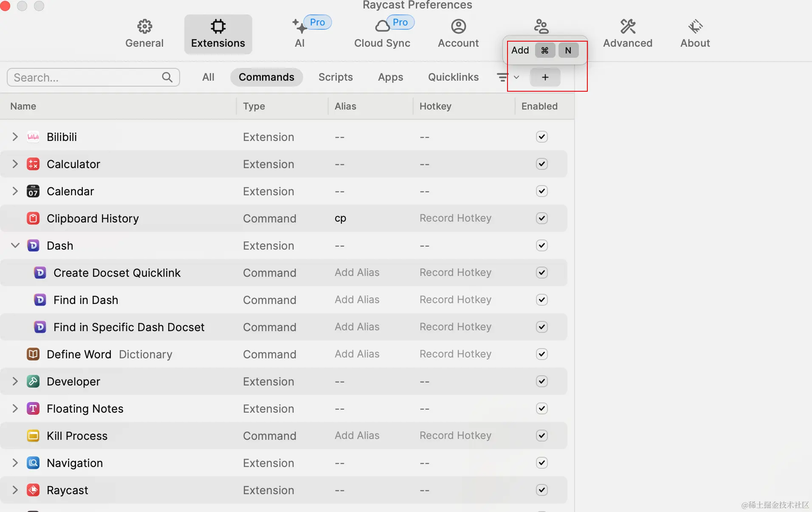Filter list by Quicklinks

click(453, 77)
